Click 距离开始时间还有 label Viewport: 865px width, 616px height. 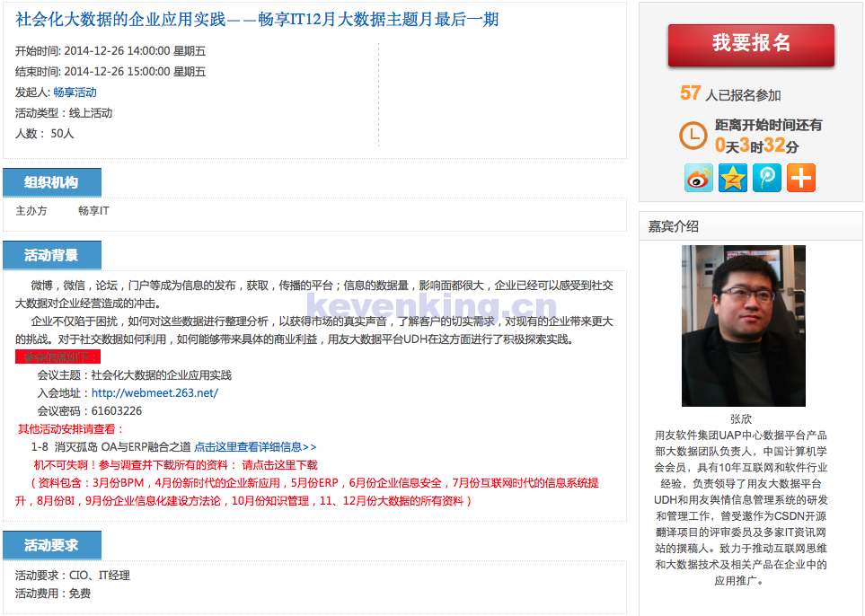(769, 125)
